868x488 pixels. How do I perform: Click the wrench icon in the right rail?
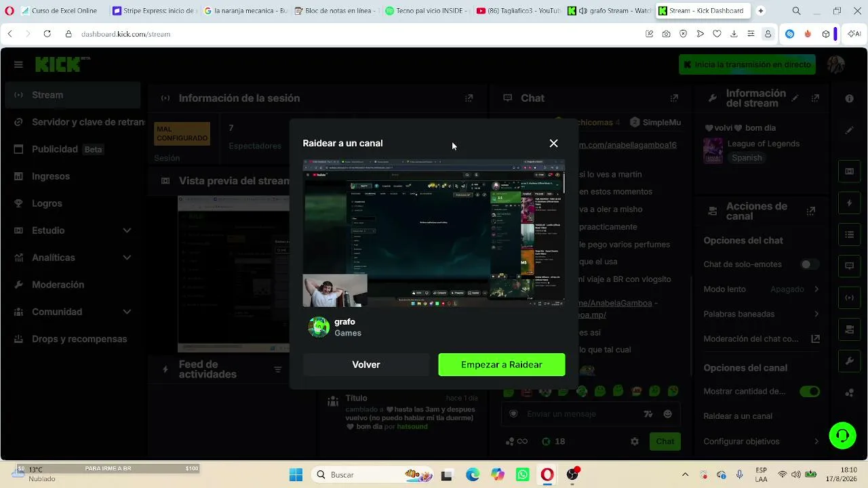[849, 361]
